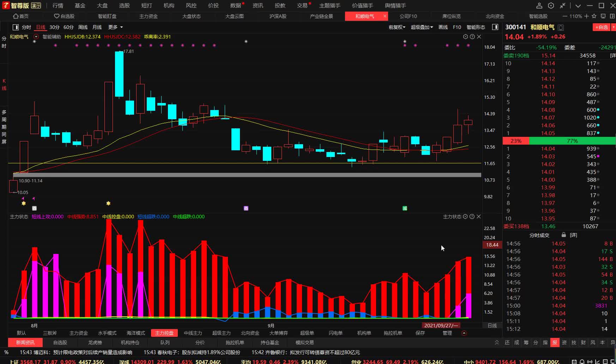The image size is (616, 364).
Task: Close the 主力状态 indicator panel
Action: [x=478, y=217]
